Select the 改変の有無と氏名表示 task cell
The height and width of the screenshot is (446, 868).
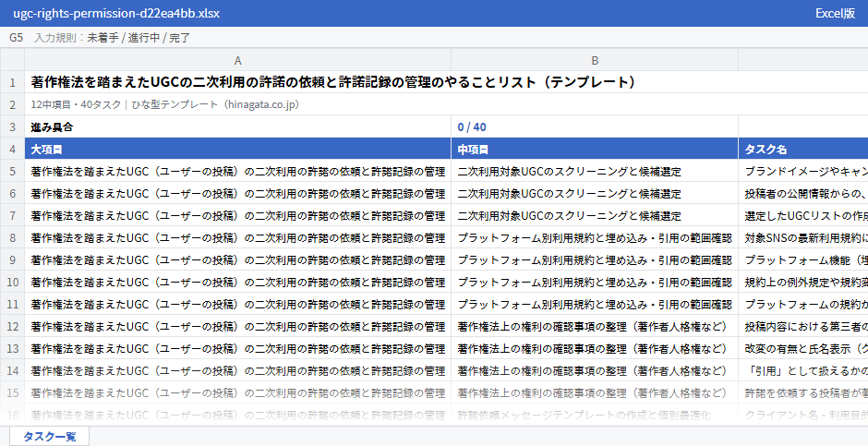803,348
